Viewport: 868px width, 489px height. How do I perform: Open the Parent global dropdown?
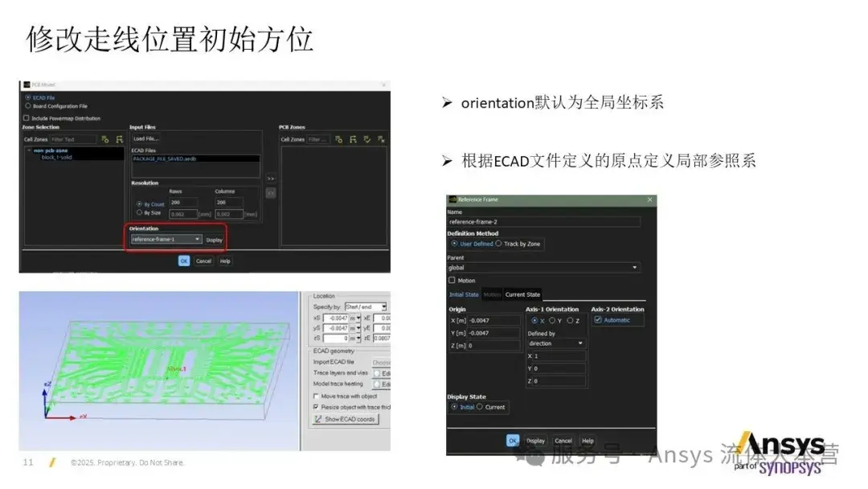(543, 268)
